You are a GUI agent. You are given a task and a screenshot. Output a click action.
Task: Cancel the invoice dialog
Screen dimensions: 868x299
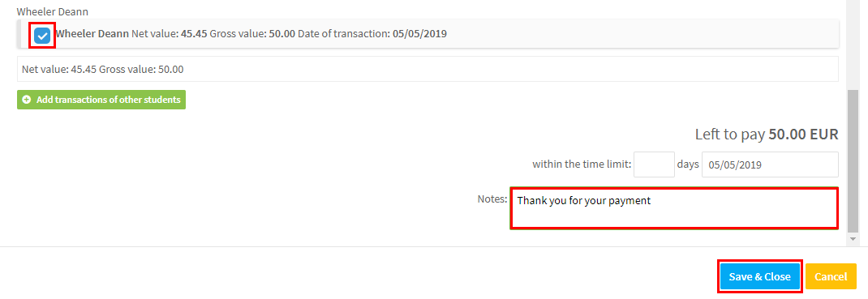click(831, 276)
